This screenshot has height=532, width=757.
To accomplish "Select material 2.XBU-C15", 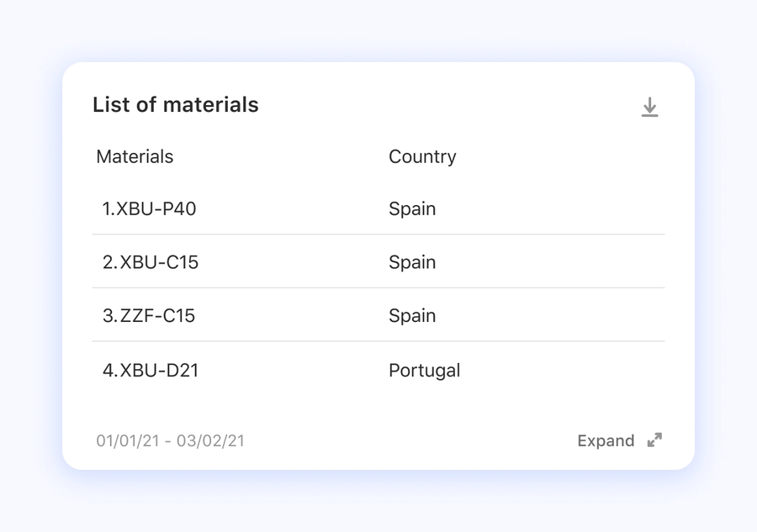I will (x=151, y=262).
